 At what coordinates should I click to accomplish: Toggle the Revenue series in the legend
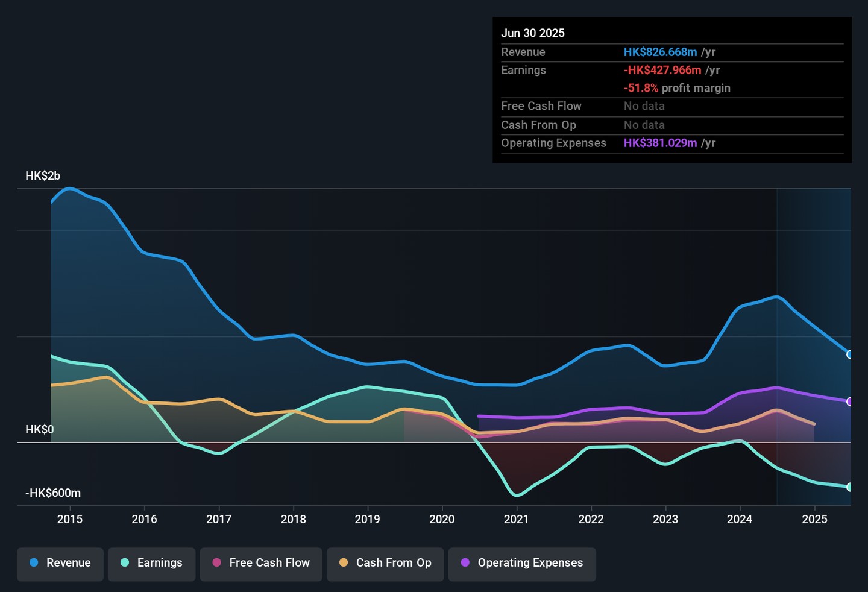point(60,563)
